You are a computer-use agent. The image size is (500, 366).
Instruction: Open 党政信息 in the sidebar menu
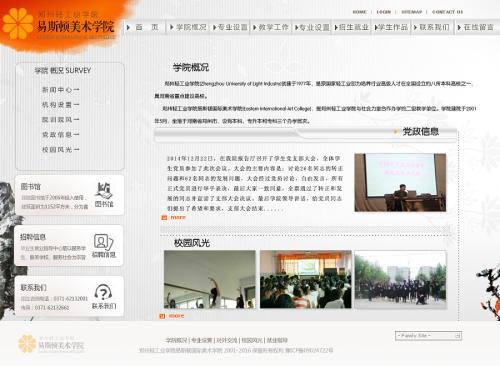coord(60,135)
